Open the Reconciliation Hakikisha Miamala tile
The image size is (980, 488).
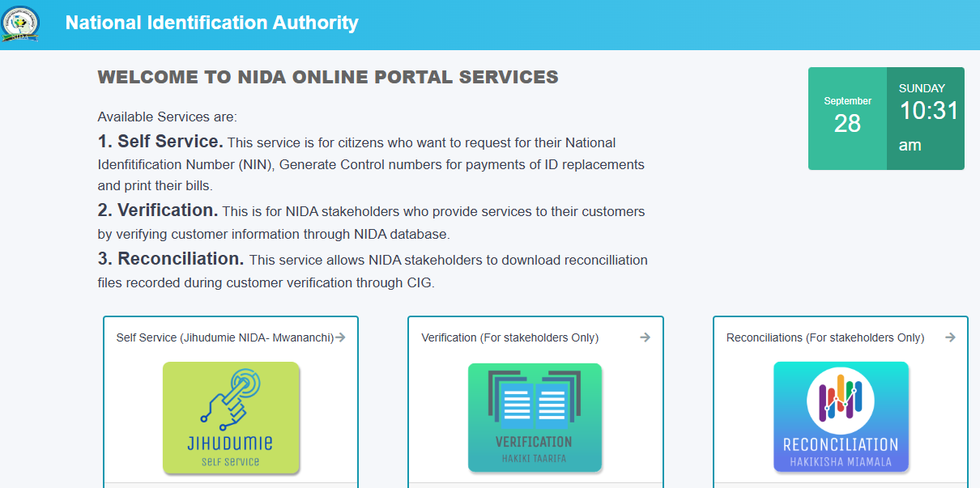click(841, 418)
